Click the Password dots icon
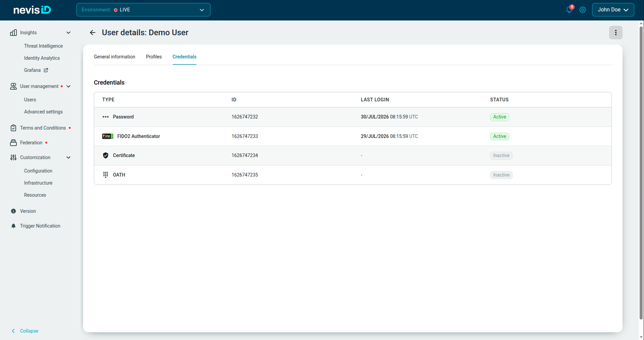The image size is (644, 340). [x=106, y=117]
